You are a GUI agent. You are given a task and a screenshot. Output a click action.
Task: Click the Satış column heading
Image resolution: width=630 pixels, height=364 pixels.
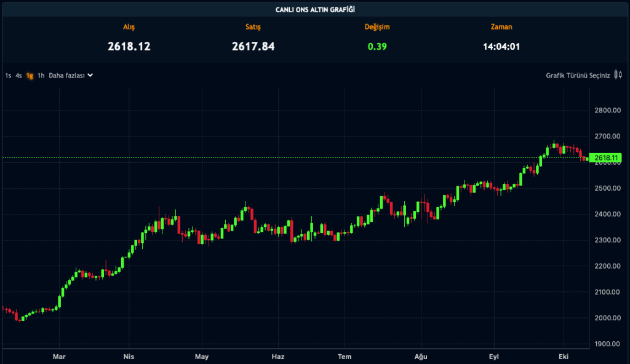(x=253, y=27)
